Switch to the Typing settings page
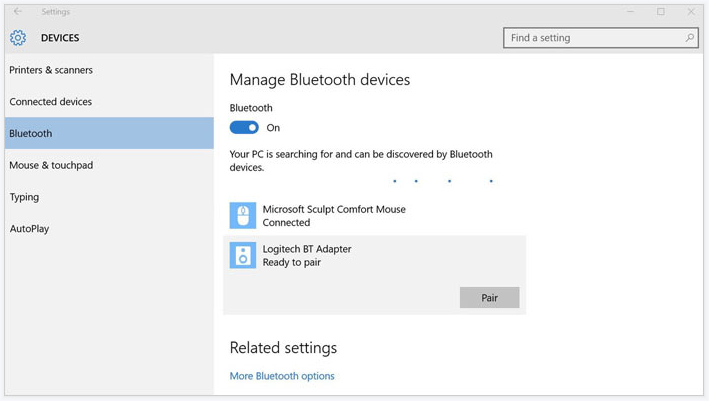 click(x=24, y=197)
